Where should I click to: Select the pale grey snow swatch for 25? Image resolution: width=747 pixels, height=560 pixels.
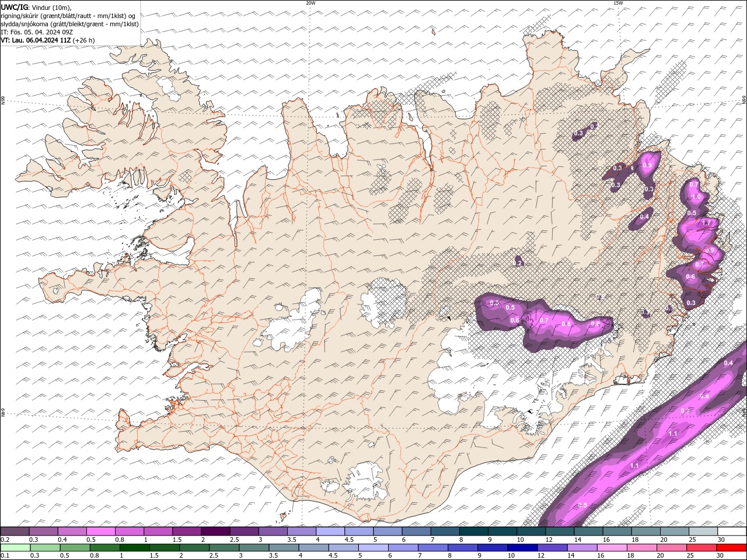[x=703, y=531]
